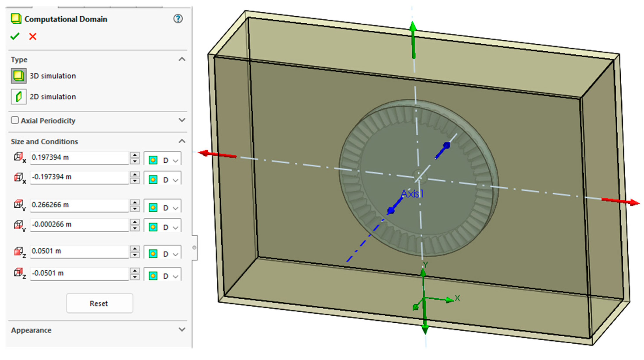Expand the Appearance section

pyautogui.click(x=182, y=329)
